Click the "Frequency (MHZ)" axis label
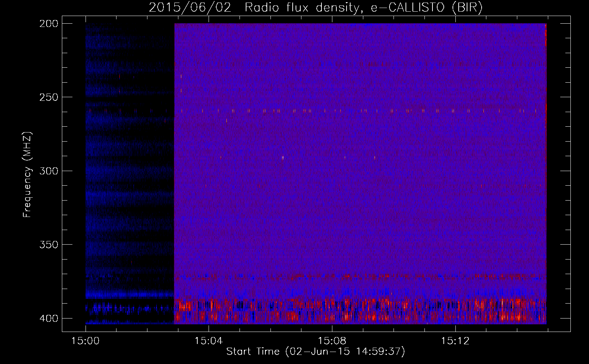The image size is (589, 364). pos(27,175)
